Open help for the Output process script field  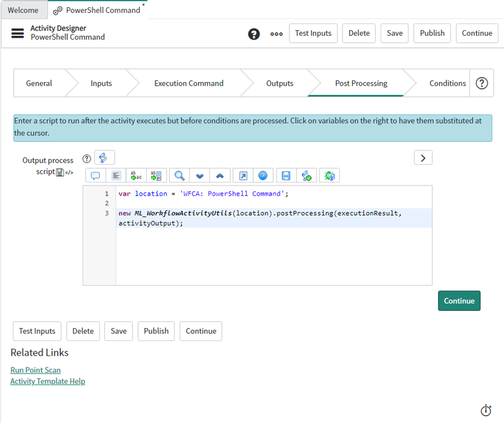(87, 158)
